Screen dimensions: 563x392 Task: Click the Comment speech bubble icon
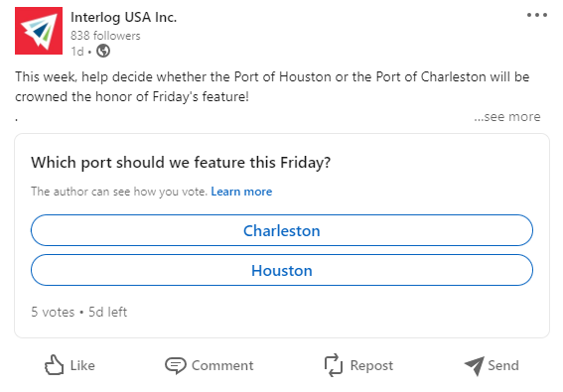tap(175, 366)
